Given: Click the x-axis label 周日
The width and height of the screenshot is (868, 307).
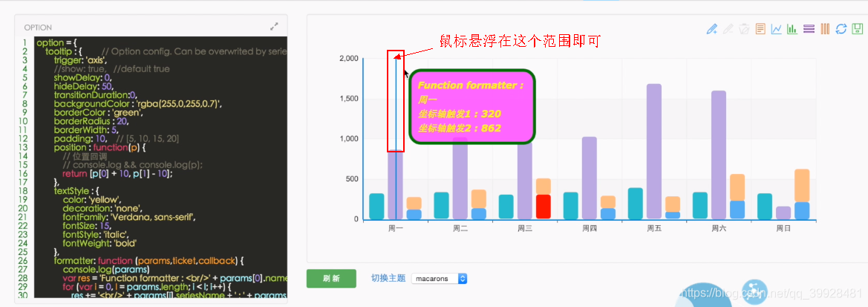Looking at the screenshot, I should click(783, 227).
